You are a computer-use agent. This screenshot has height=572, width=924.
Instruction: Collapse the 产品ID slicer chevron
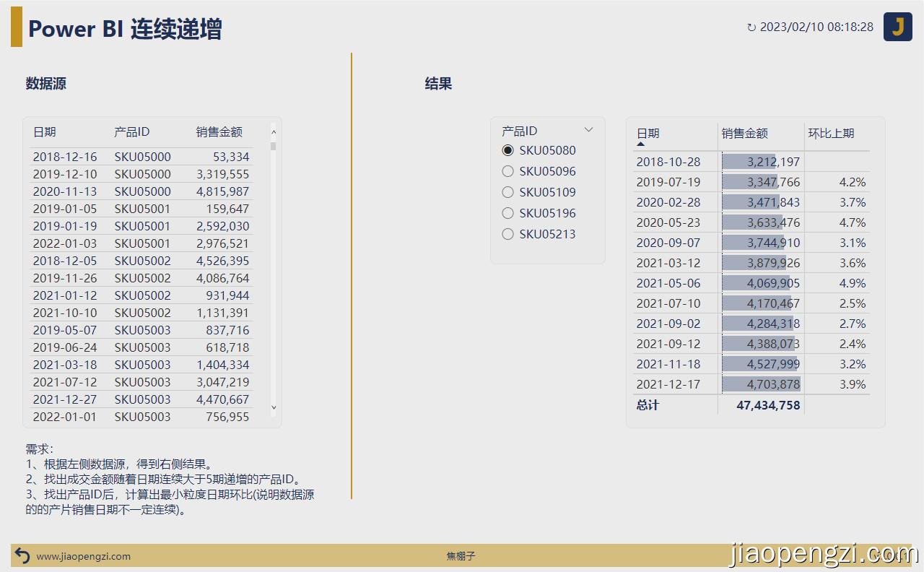pyautogui.click(x=588, y=130)
